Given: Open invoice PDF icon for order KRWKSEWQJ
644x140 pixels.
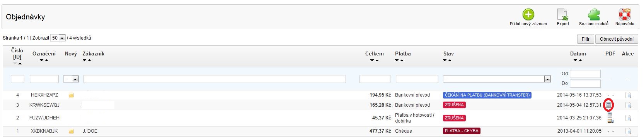Looking at the screenshot, I should 608,105.
